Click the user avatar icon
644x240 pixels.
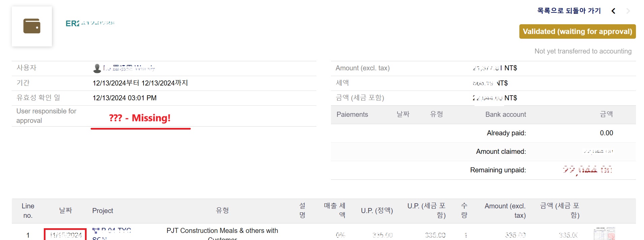tap(97, 68)
